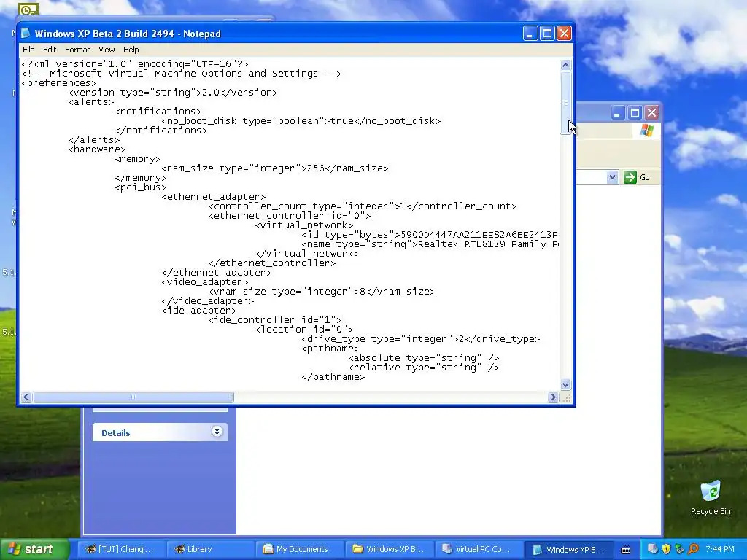Click the no_boot_disk true line
This screenshot has width=747, height=560.
(x=301, y=121)
